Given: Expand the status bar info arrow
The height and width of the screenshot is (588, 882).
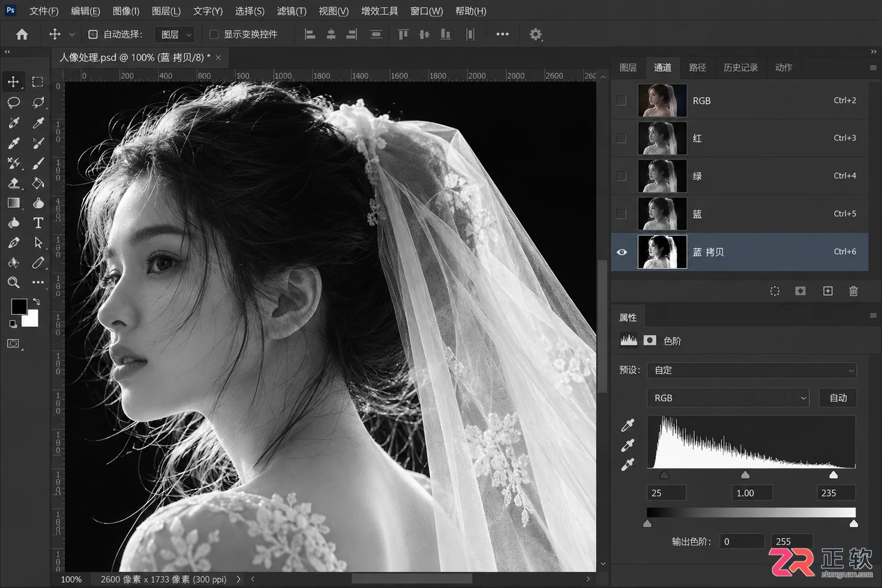Looking at the screenshot, I should 238,579.
